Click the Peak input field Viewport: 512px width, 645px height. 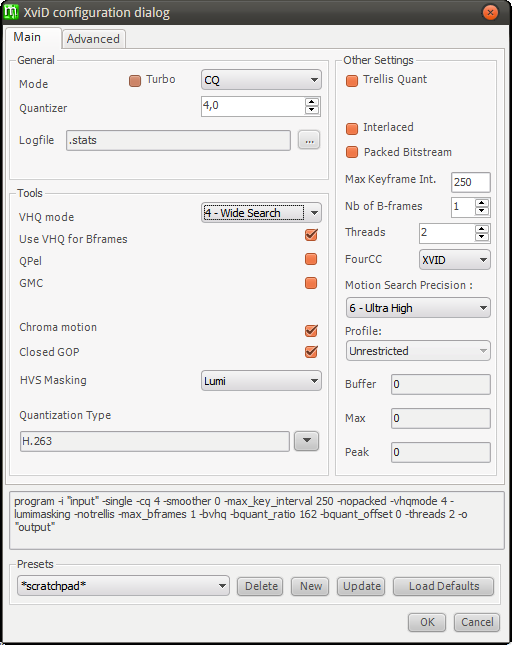coord(441,452)
